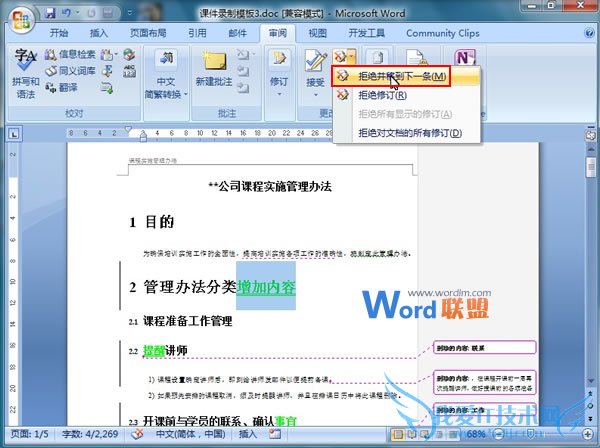This screenshot has height=448, width=600.
Task: Click the scroll down arrow
Action: [591, 381]
